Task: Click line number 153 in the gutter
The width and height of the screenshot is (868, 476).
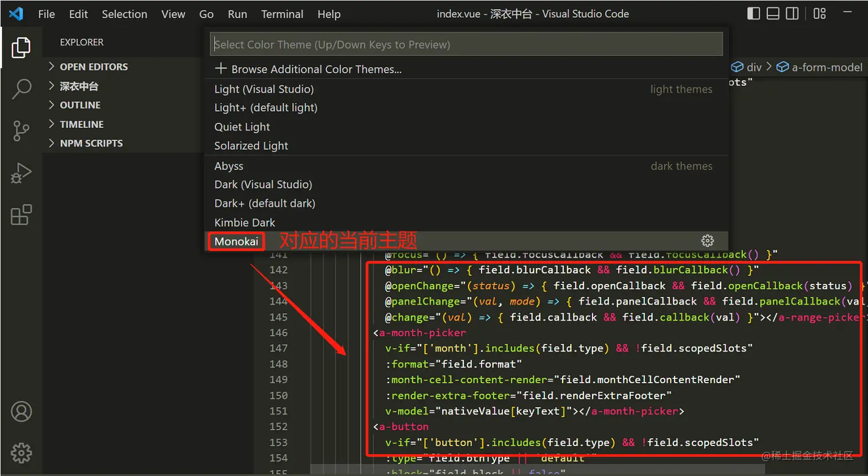Action: pyautogui.click(x=278, y=442)
